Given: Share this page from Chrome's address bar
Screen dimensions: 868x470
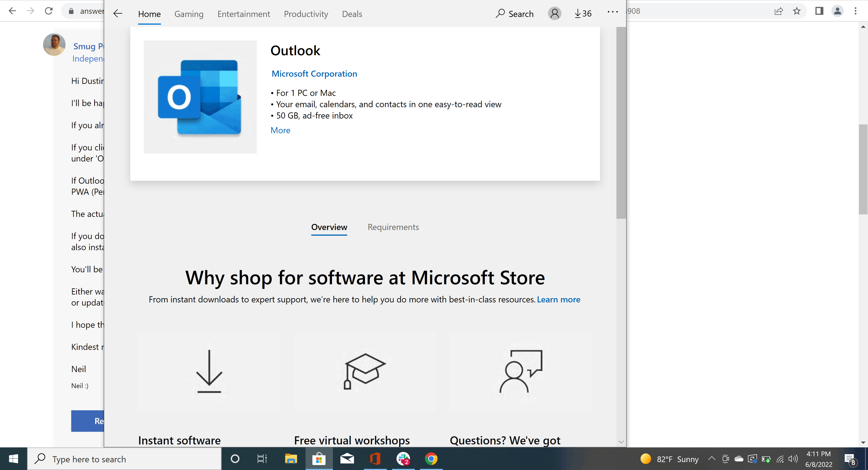Looking at the screenshot, I should 779,11.
